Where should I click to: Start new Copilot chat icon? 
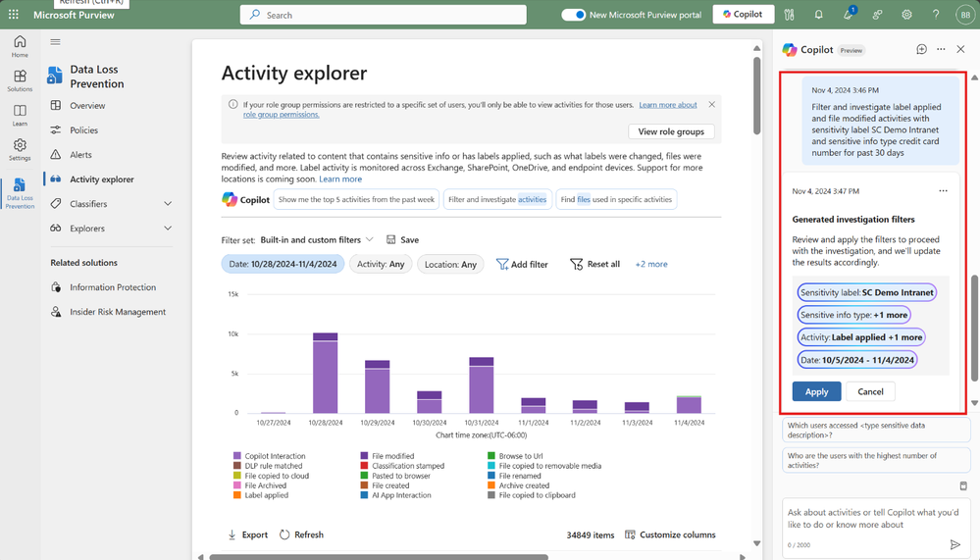921,49
